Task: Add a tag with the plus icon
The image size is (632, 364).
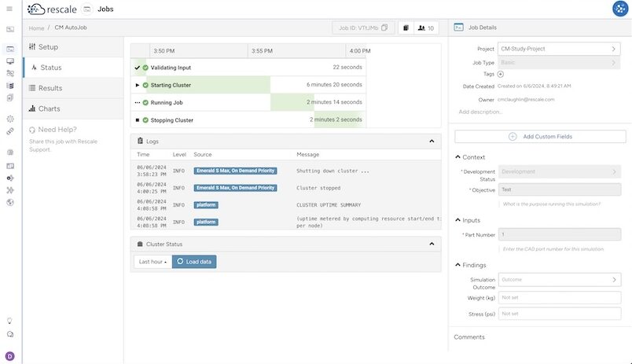Action: [x=500, y=74]
